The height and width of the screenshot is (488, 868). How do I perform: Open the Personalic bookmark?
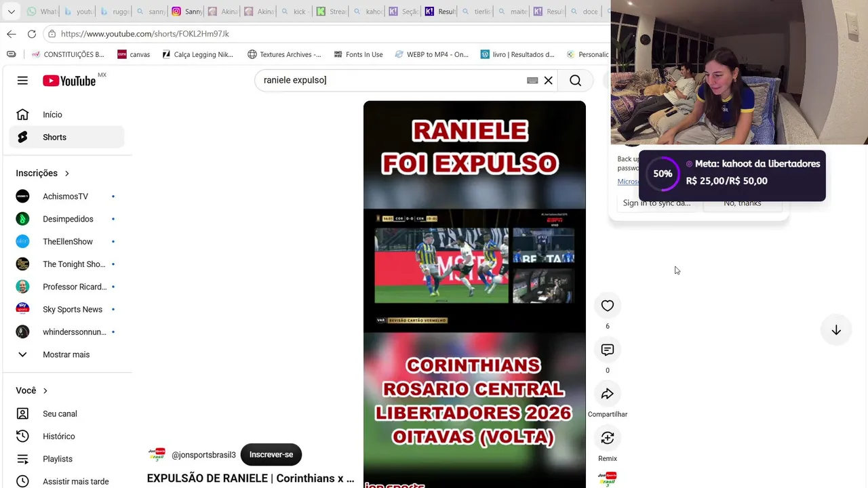pyautogui.click(x=587, y=54)
